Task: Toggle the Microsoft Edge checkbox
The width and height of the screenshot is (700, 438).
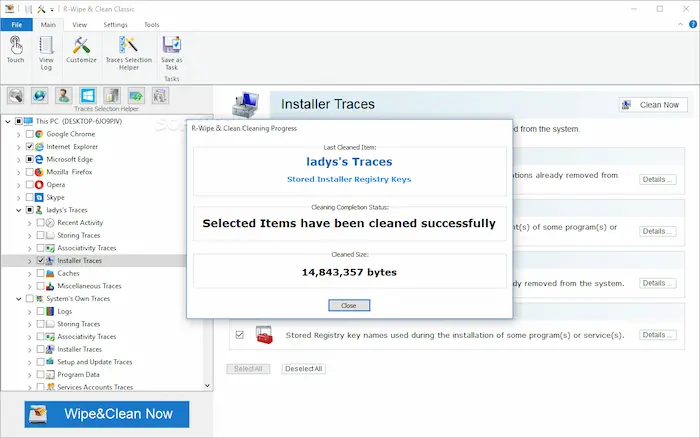Action: click(29, 159)
